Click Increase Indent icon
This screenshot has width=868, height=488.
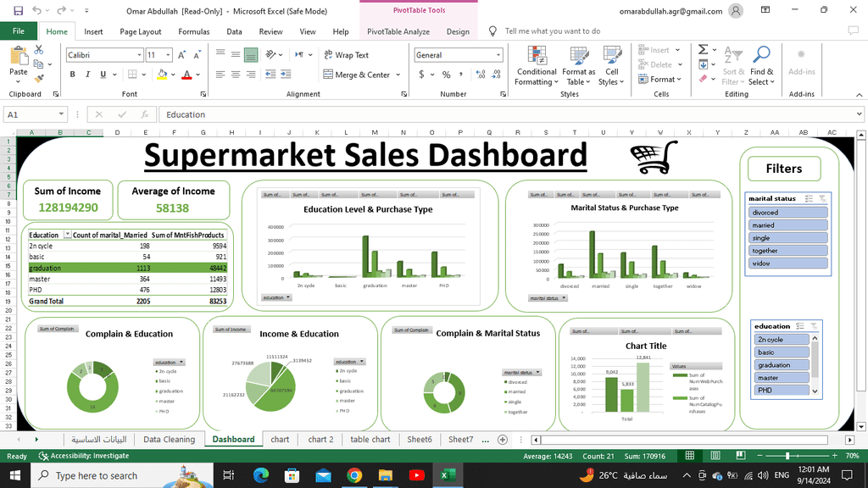tap(286, 75)
